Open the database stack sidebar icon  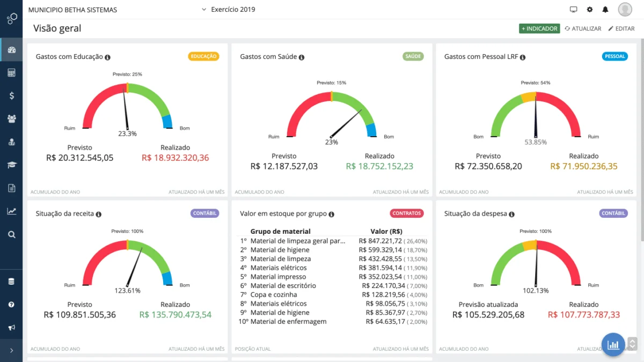[11, 282]
